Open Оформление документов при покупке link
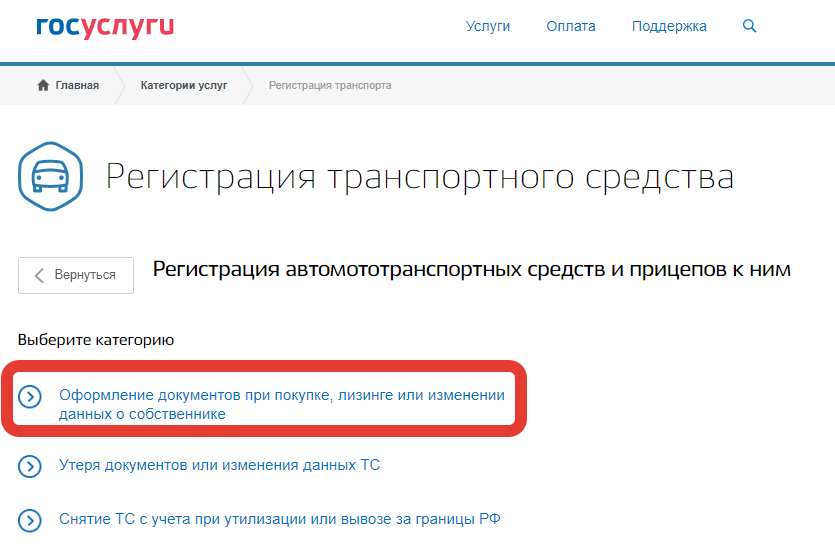 (282, 404)
